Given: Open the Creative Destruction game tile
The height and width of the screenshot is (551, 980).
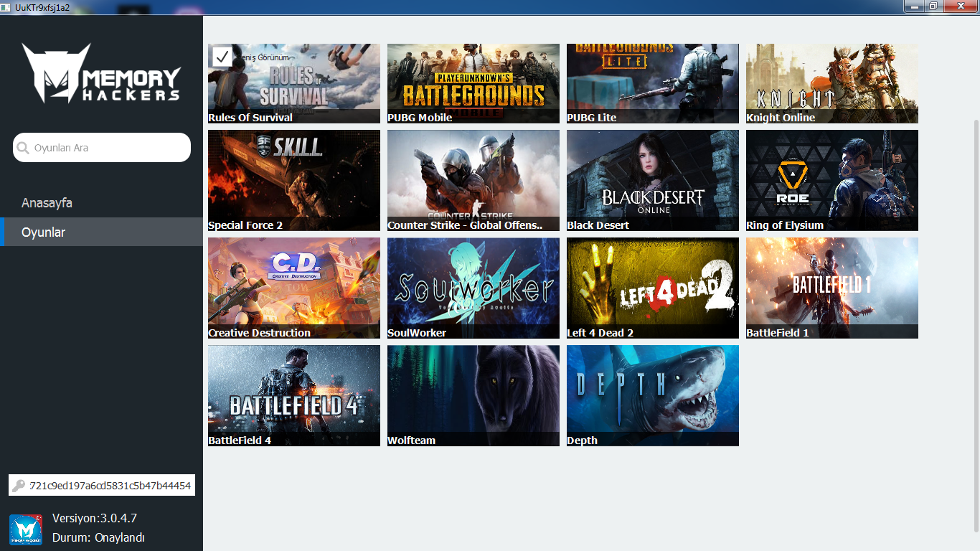Looking at the screenshot, I should [x=294, y=288].
